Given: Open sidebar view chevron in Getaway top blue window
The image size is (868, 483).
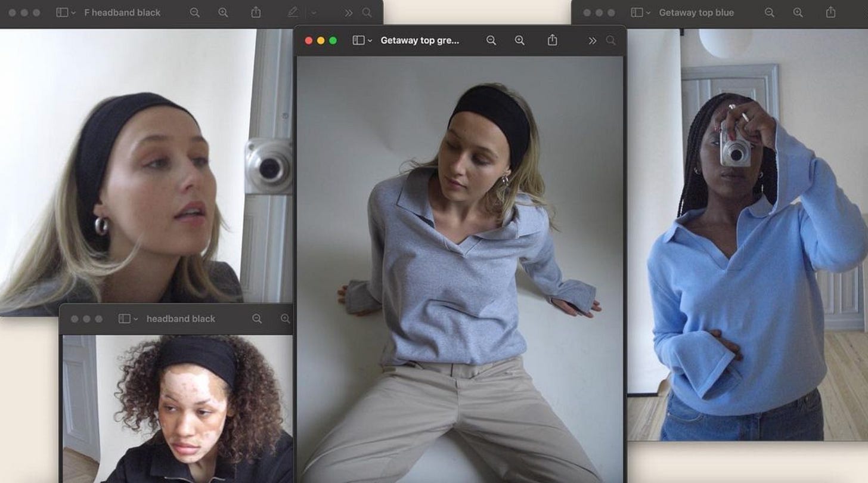Looking at the screenshot, I should coord(649,13).
